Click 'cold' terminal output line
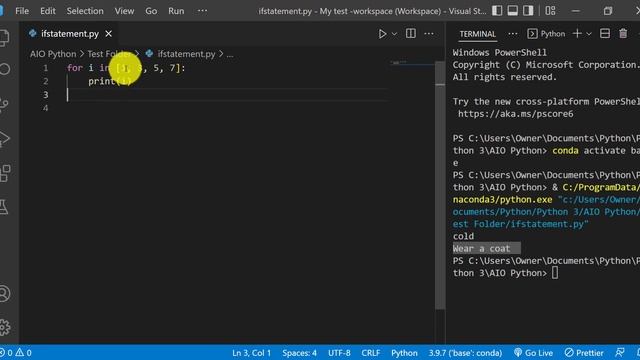The height and width of the screenshot is (360, 640). 463,236
